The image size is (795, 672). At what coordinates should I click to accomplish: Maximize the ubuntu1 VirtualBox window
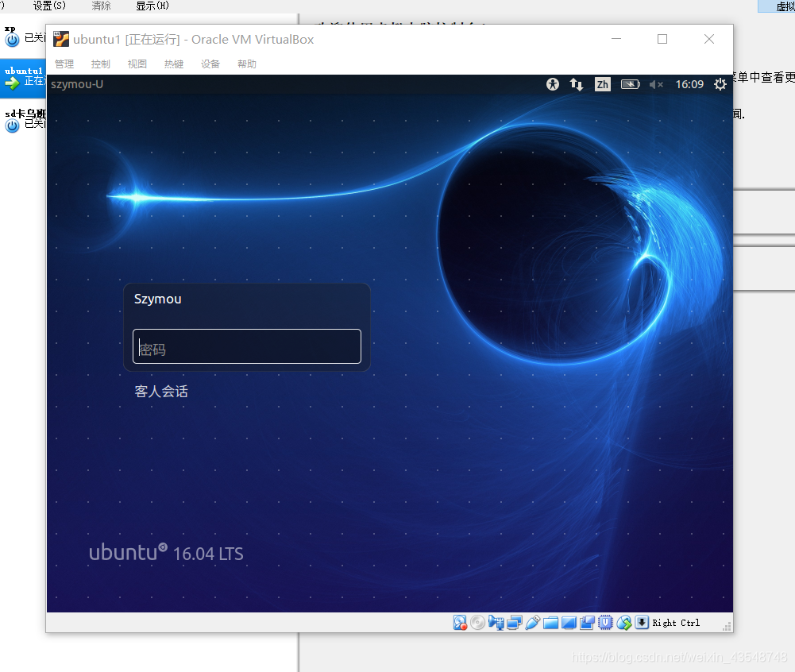pos(662,39)
